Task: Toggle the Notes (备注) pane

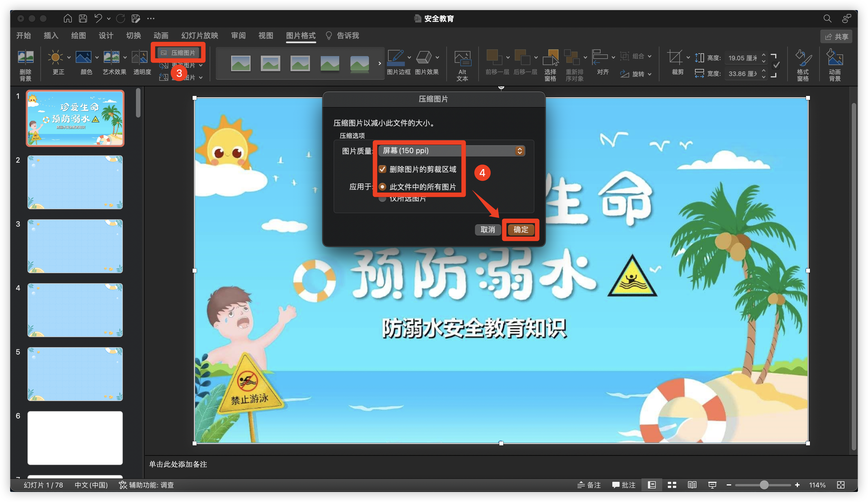Action: tap(589, 485)
